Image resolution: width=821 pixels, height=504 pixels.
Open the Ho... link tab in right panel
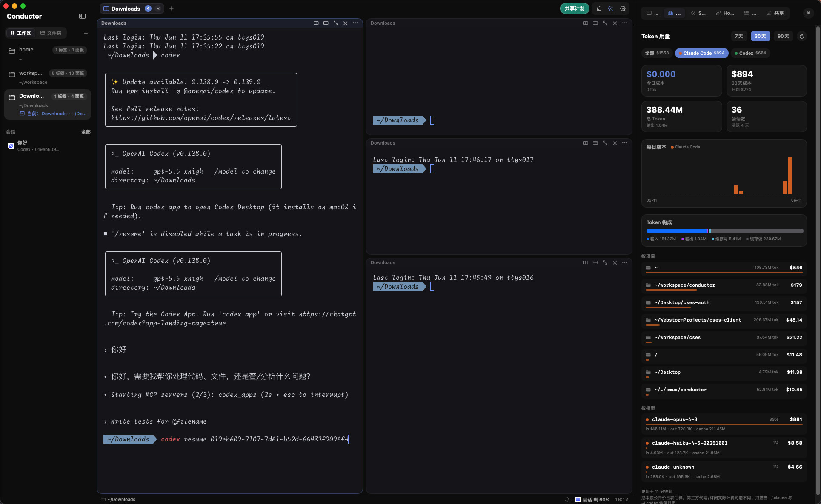click(725, 13)
